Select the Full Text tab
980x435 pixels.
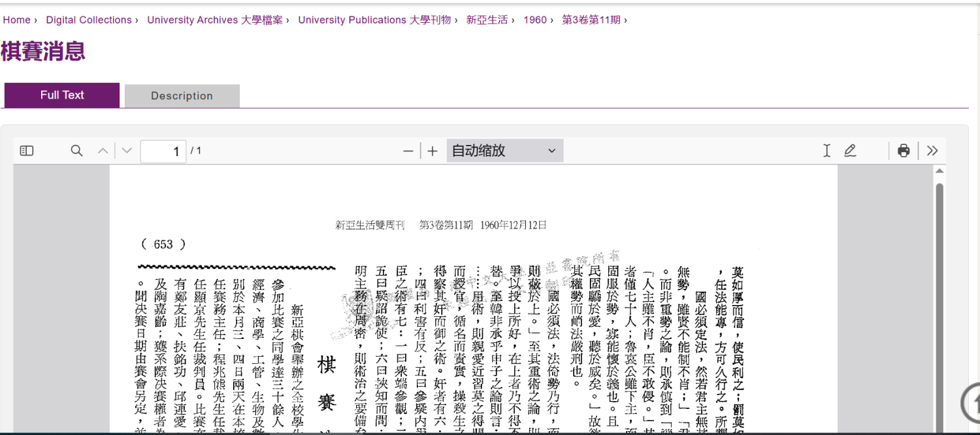pyautogui.click(x=62, y=95)
